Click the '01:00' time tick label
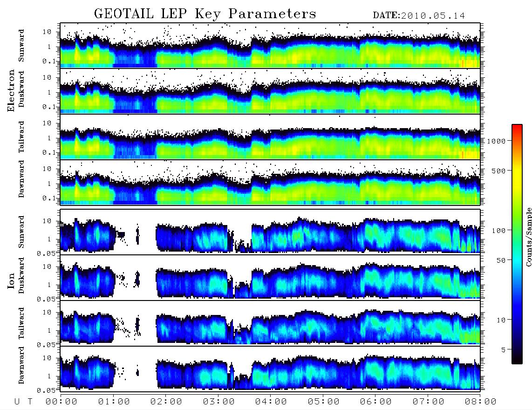This screenshot has height=410, width=532. tap(114, 402)
